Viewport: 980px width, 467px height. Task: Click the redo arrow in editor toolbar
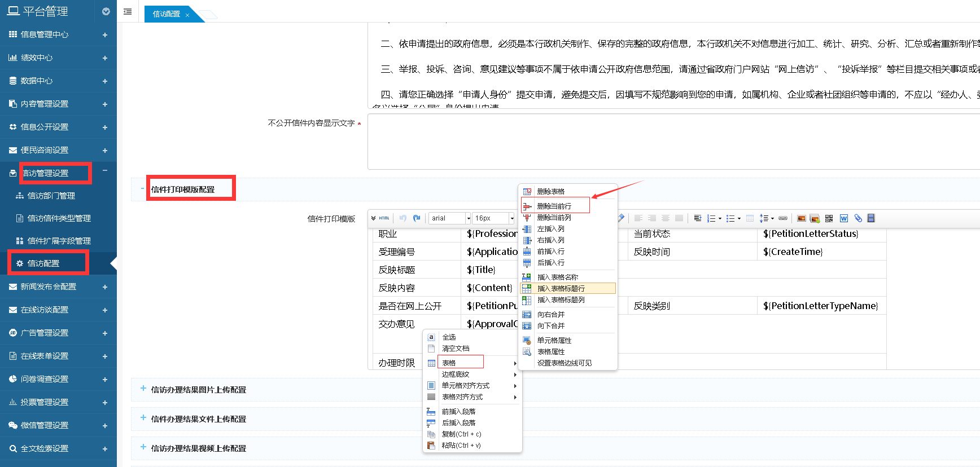[417, 218]
